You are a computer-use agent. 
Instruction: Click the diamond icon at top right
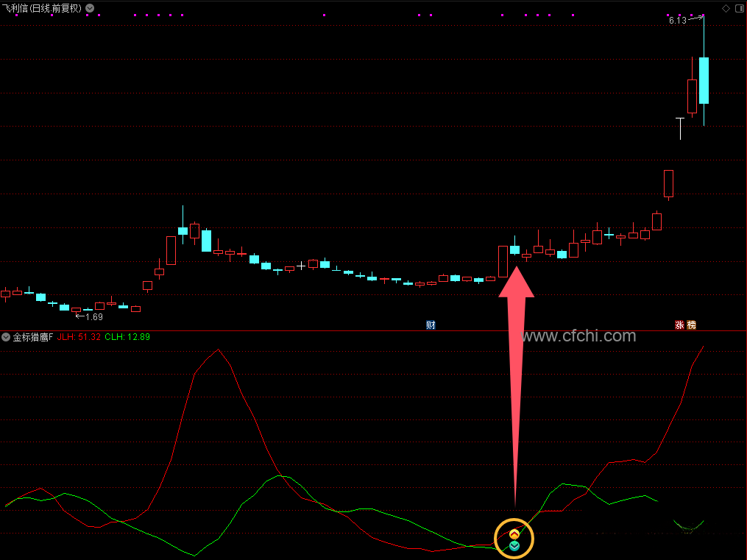726,8
